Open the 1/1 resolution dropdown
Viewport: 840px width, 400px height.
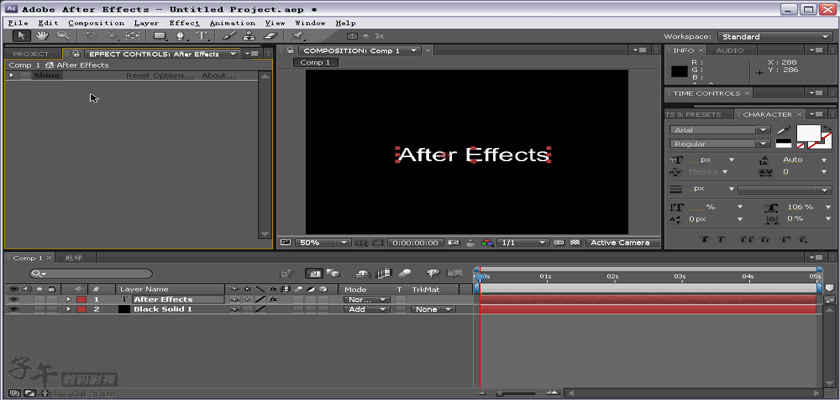pos(522,243)
